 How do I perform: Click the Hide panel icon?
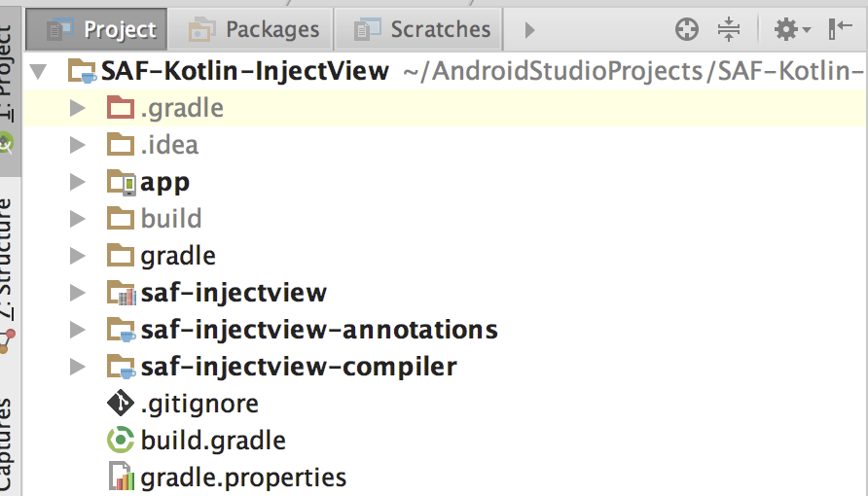click(841, 30)
